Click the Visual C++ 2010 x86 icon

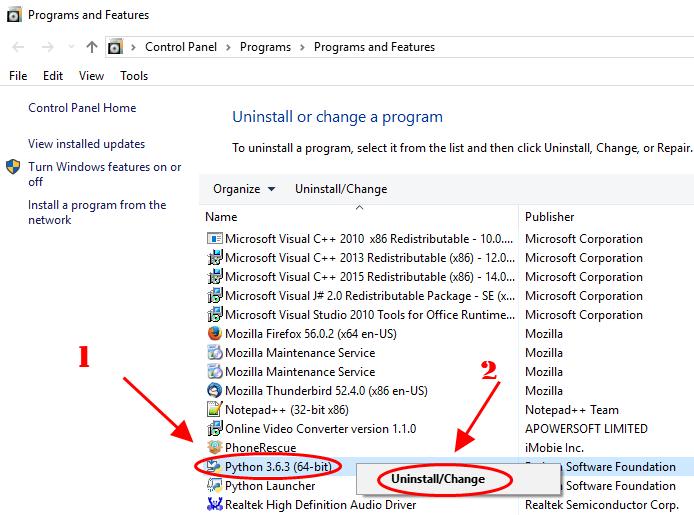(215, 239)
